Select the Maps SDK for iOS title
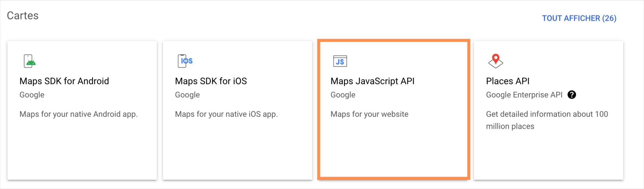This screenshot has width=644, height=189. coord(211,81)
